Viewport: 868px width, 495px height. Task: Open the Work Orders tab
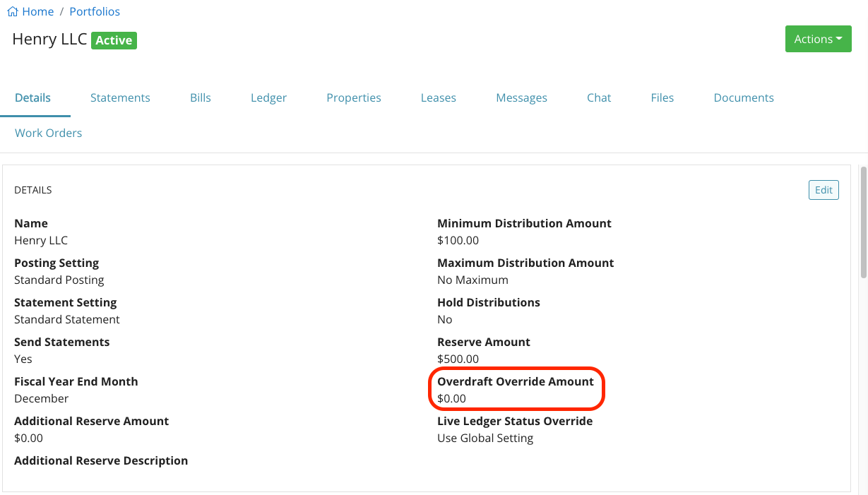coord(48,133)
